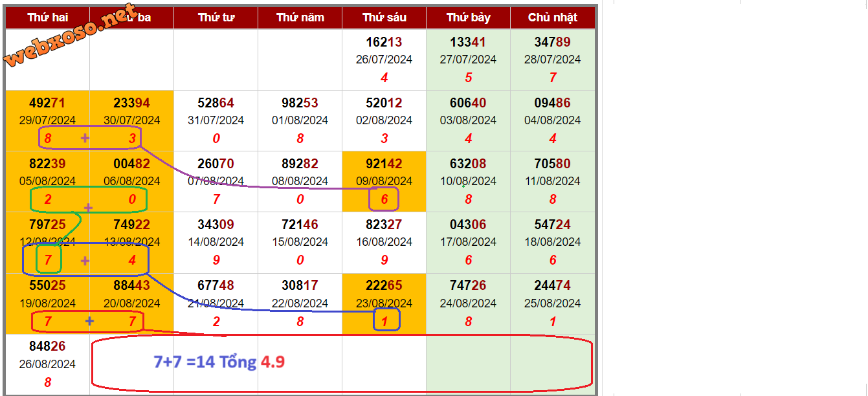Click the number 55025
Viewport: 868px width, 396px height.
click(47, 285)
